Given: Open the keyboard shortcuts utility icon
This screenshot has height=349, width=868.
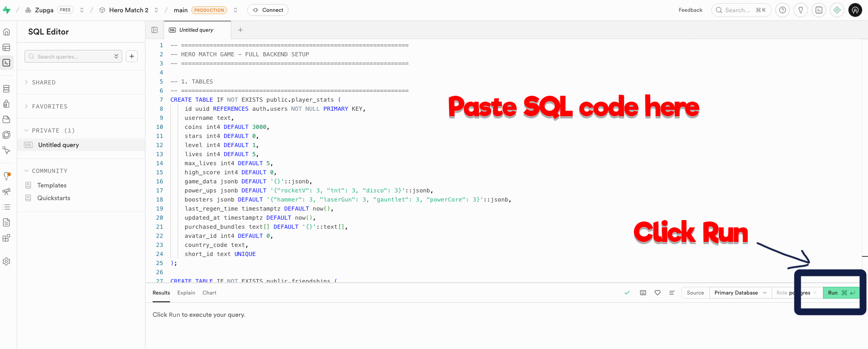Looking at the screenshot, I should 643,293.
